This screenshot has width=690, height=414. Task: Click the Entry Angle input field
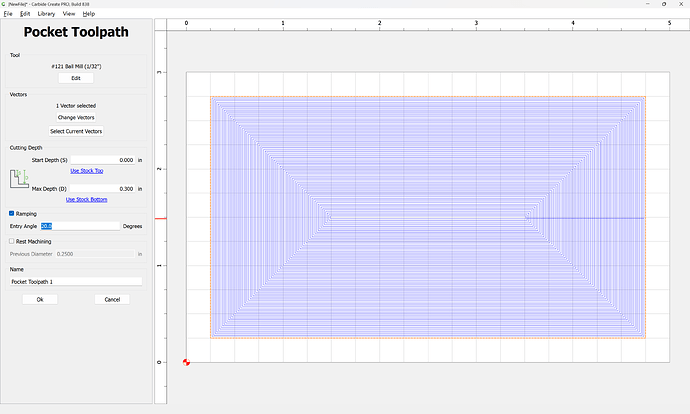coord(80,226)
